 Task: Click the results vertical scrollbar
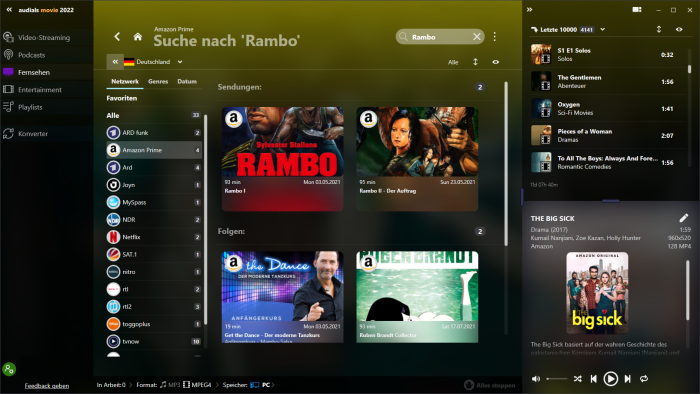point(506,163)
